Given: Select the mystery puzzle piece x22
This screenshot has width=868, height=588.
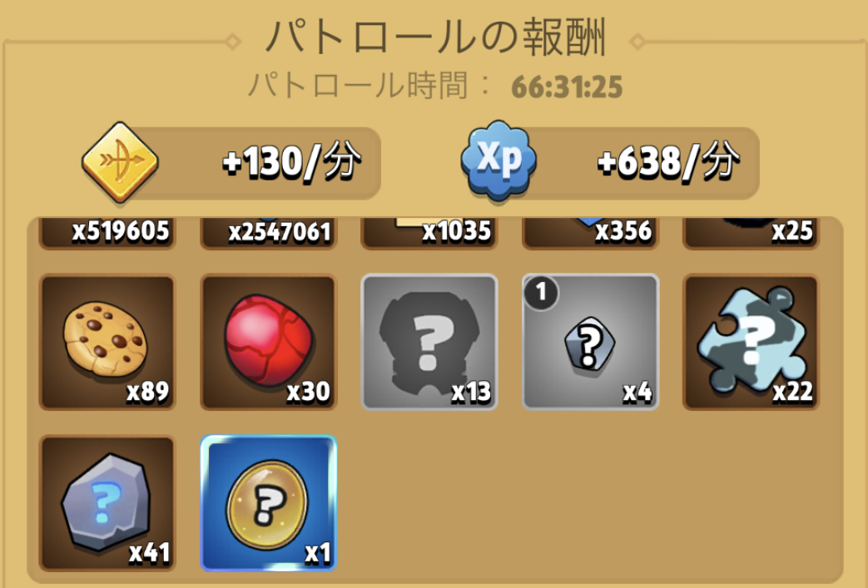Looking at the screenshot, I should pyautogui.click(x=751, y=343).
